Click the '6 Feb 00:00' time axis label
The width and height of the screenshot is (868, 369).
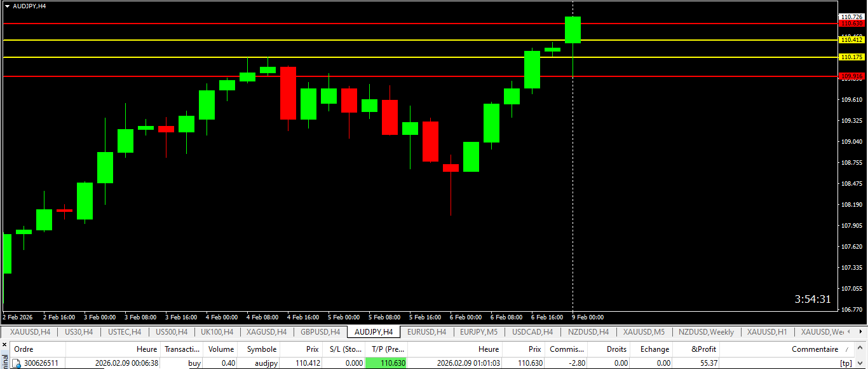click(466, 317)
